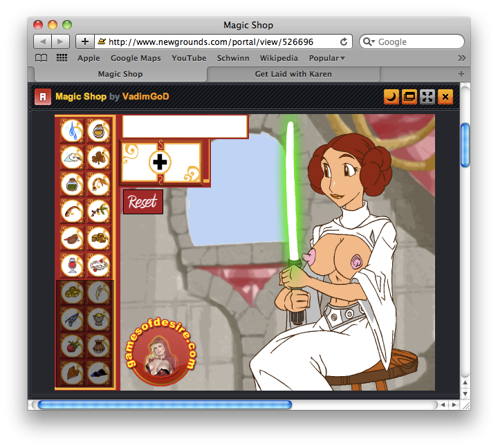Screen dimensions: 498x448
Task: Open the YouTube bookmark
Action: [x=189, y=58]
